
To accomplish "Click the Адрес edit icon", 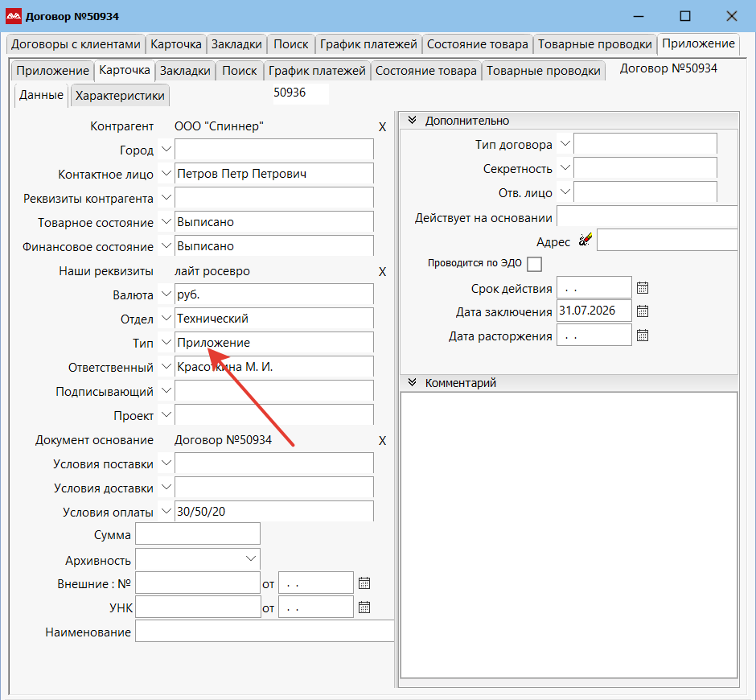I will (585, 240).
